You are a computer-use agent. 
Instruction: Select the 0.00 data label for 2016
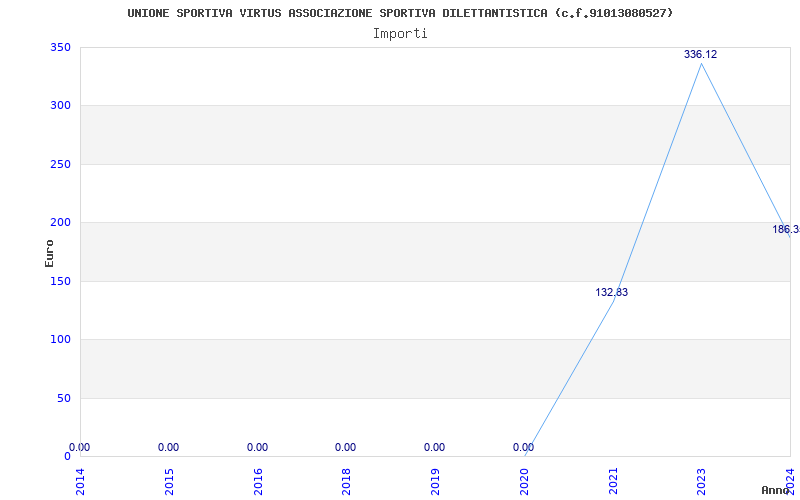click(257, 447)
